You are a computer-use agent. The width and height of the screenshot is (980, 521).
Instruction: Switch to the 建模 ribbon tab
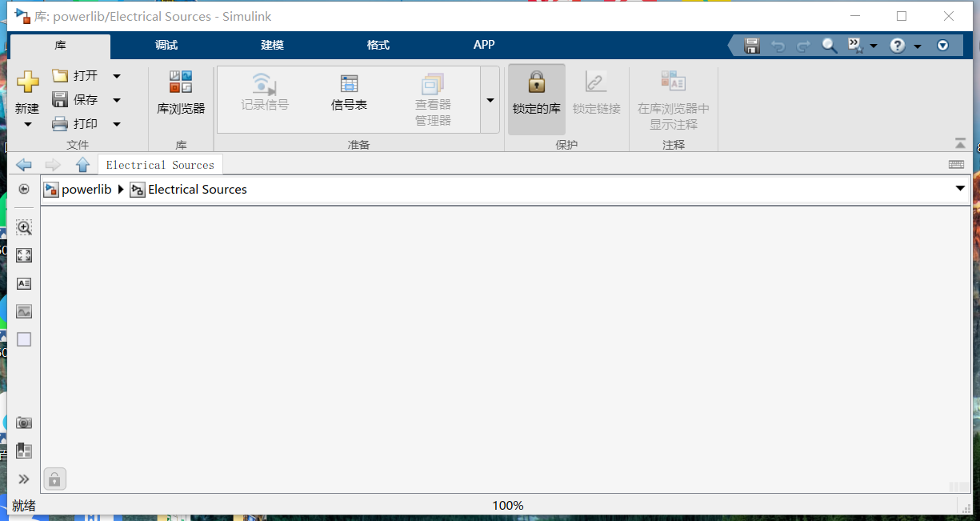pyautogui.click(x=272, y=45)
